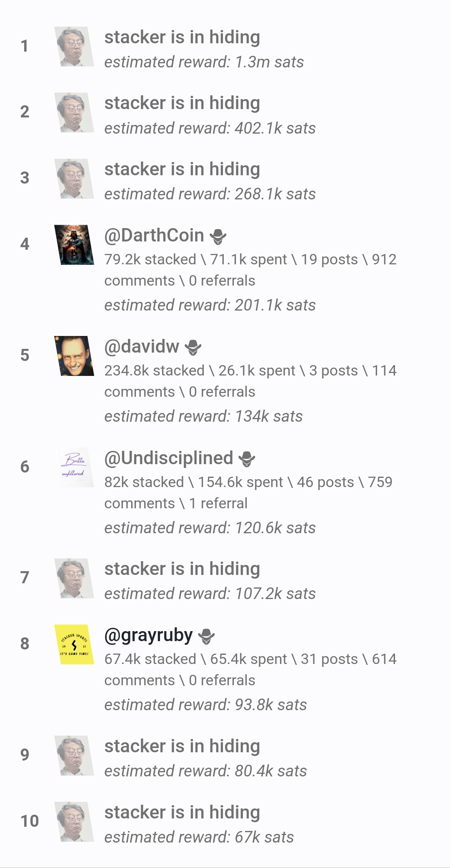
Task: Open the @Undisciplined profile link
Action: pos(169,458)
